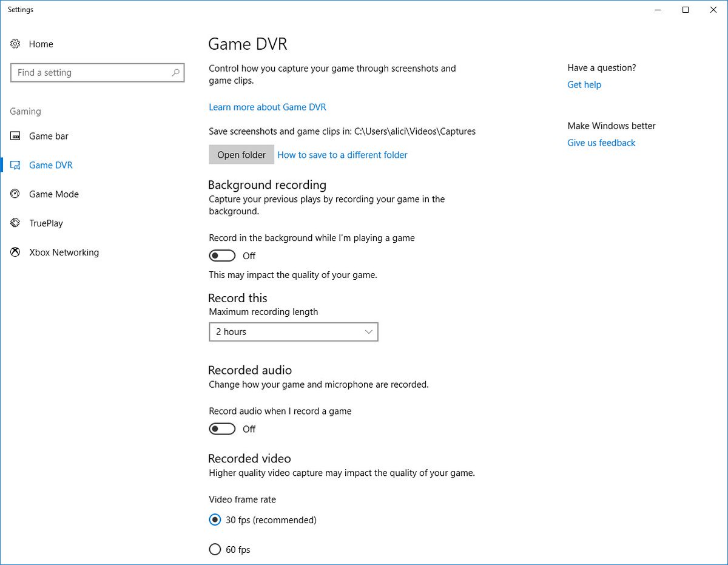Go to the Game bar section
This screenshot has height=565, width=728.
tap(49, 136)
